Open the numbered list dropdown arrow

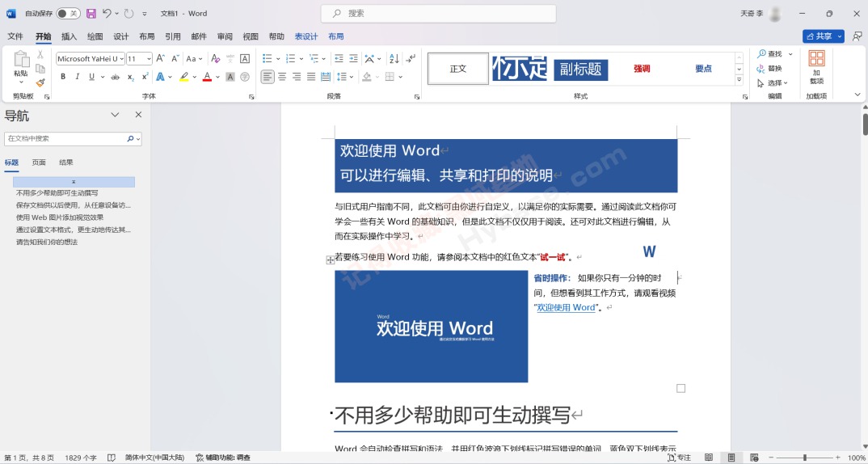[301, 59]
